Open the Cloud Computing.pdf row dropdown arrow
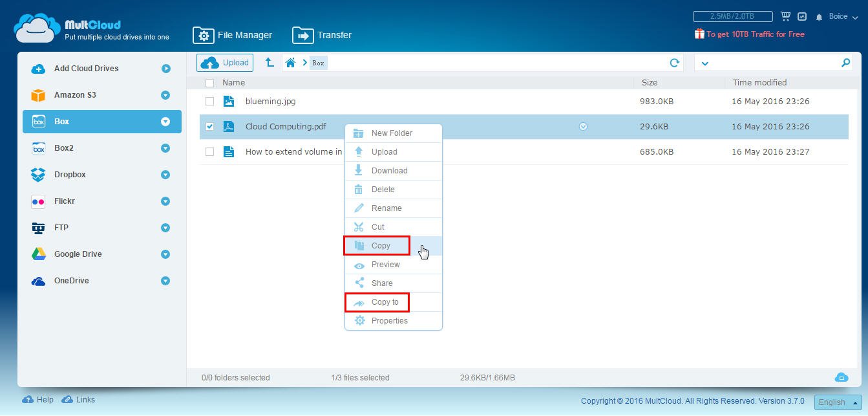The height and width of the screenshot is (416, 868). tap(583, 127)
